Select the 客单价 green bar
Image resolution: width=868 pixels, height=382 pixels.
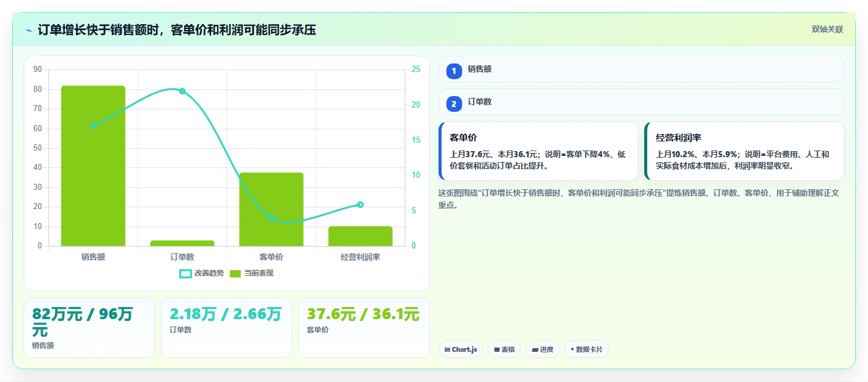click(271, 209)
